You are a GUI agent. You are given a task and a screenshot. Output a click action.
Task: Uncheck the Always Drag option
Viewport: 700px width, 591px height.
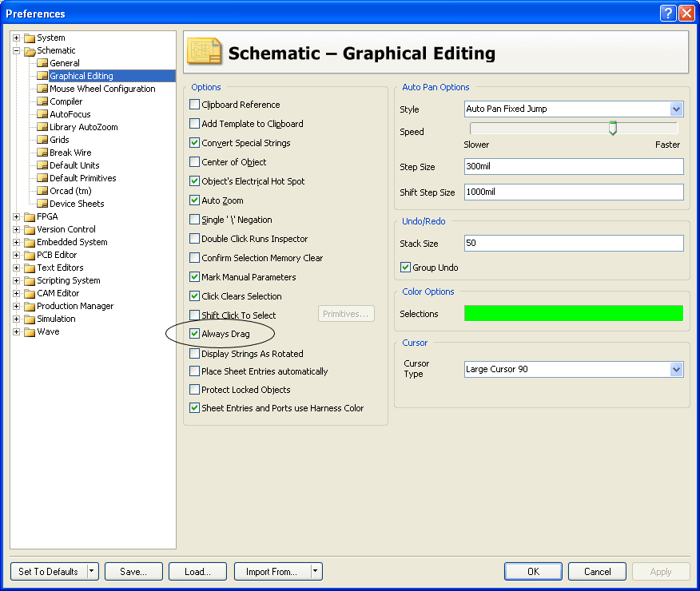[x=194, y=334]
